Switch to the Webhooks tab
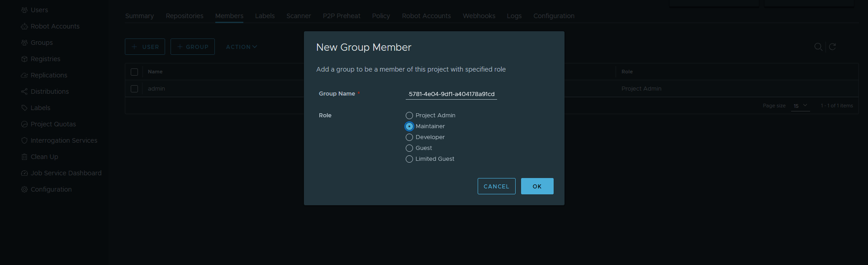The image size is (868, 265). (x=479, y=16)
